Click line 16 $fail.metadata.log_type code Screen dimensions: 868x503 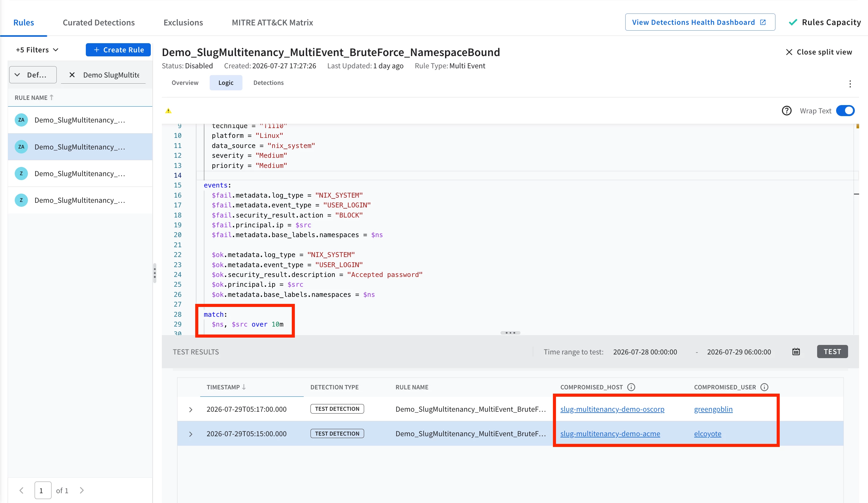(287, 195)
